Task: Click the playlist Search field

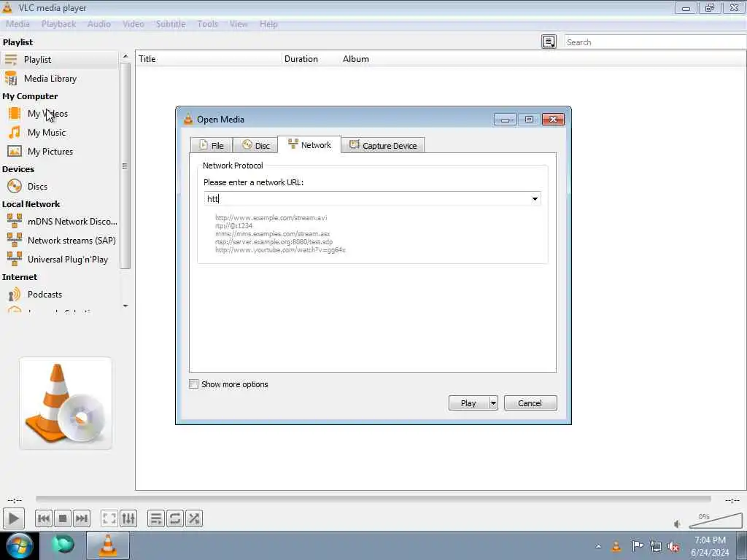Action: click(655, 42)
